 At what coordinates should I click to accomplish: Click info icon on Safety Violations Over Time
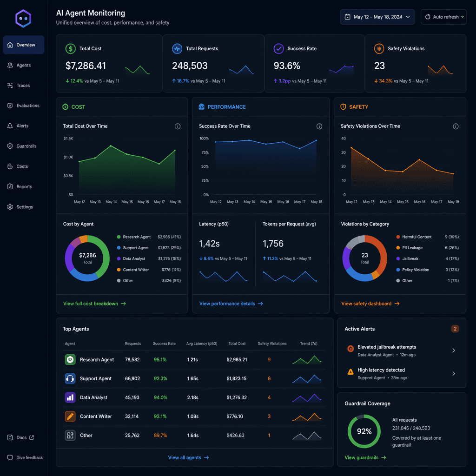click(456, 126)
